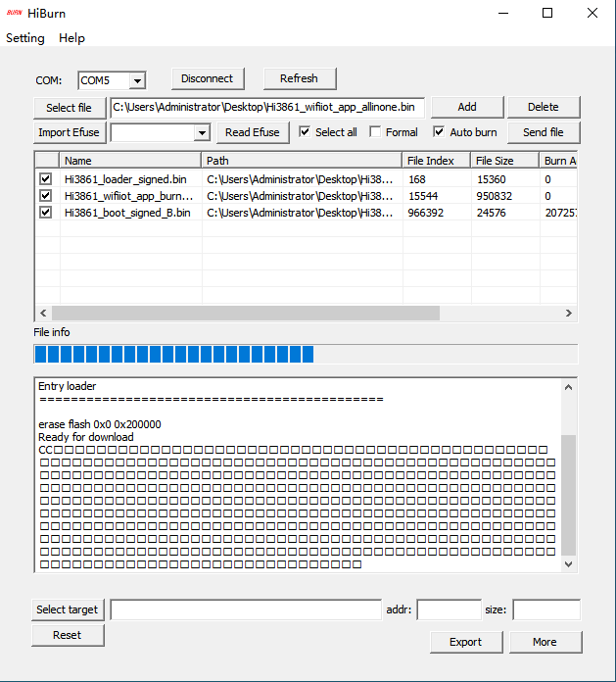Image resolution: width=616 pixels, height=682 pixels.
Task: Click Read Efuse button
Action: pos(253,132)
